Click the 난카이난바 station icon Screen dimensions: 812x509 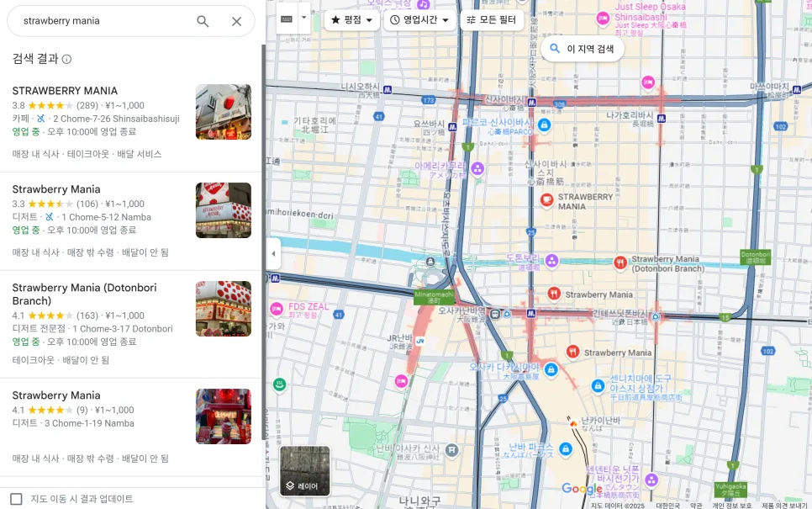(573, 423)
